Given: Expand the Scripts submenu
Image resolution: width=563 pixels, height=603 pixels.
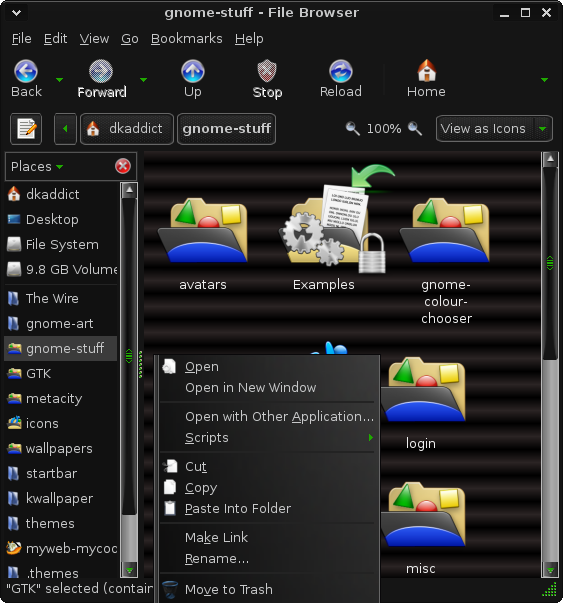Looking at the screenshot, I should coord(267,438).
